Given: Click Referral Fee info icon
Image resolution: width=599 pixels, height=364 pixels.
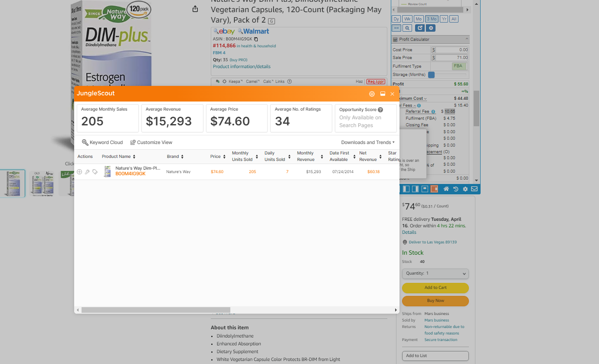Looking at the screenshot, I should tap(433, 111).
